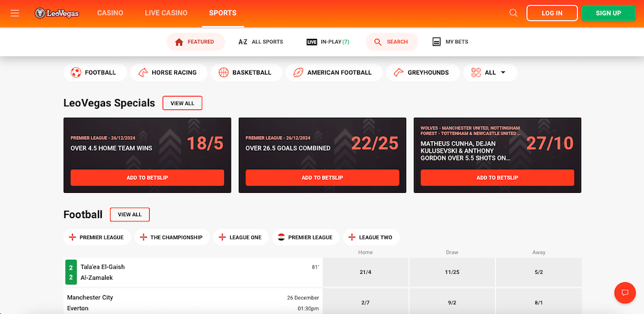
Task: Filter by The Championship chip
Action: point(172,237)
